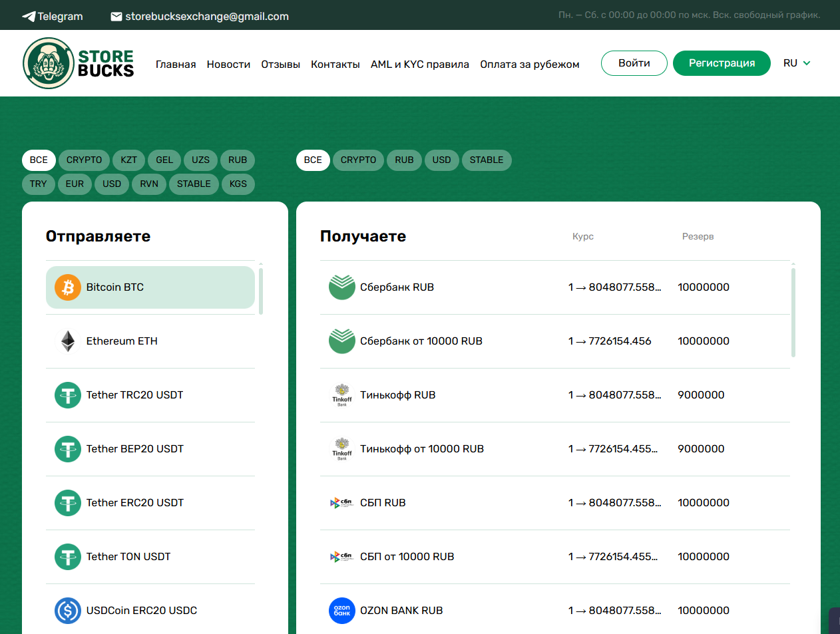Click the Регистрация button
This screenshot has height=634, width=840.
click(722, 63)
